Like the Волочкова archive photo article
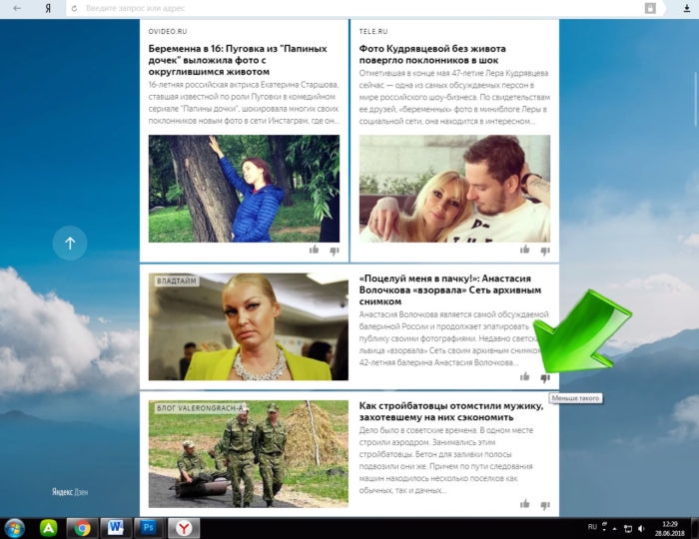The height and width of the screenshot is (539, 699). point(525,377)
